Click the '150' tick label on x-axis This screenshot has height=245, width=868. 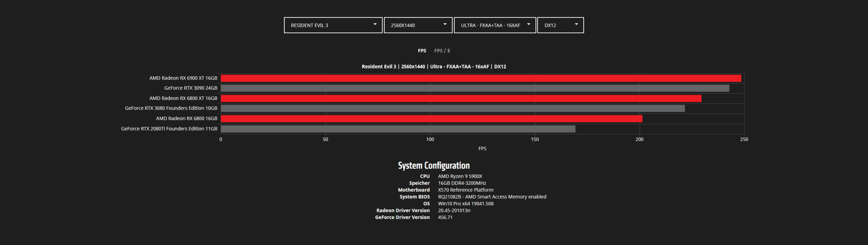[535, 139]
